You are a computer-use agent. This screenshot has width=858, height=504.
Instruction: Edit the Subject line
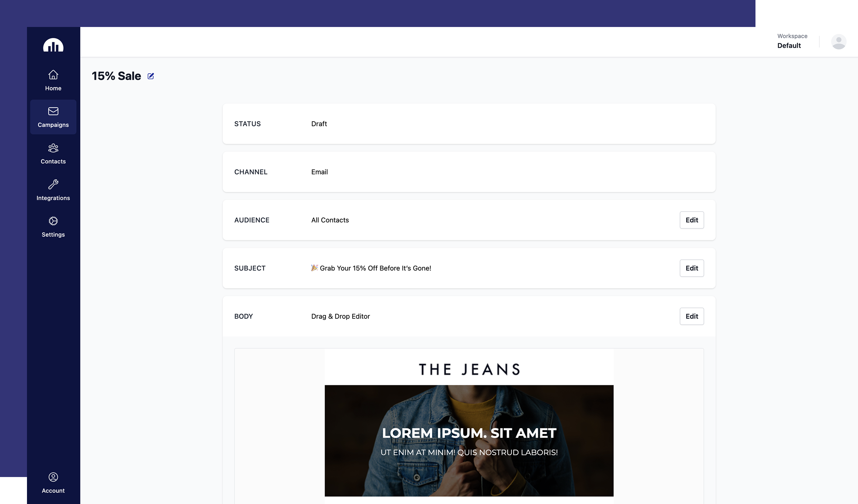pyautogui.click(x=691, y=268)
